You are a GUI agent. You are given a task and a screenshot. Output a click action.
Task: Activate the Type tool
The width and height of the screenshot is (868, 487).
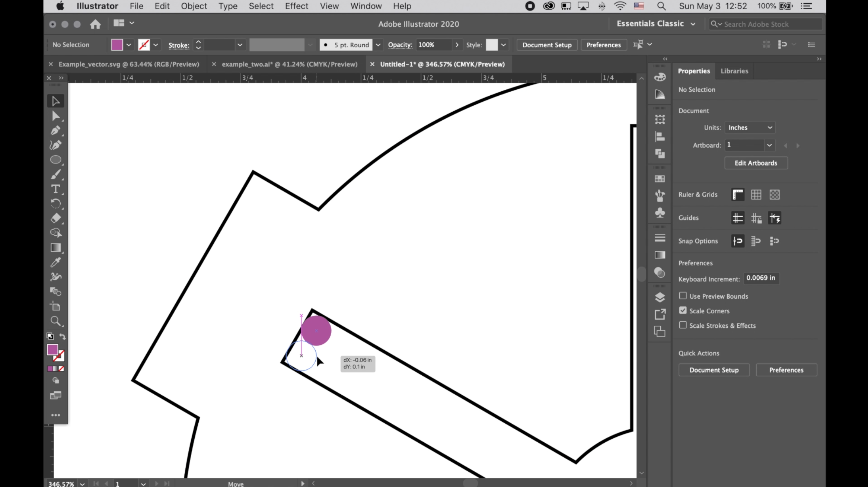(x=55, y=190)
